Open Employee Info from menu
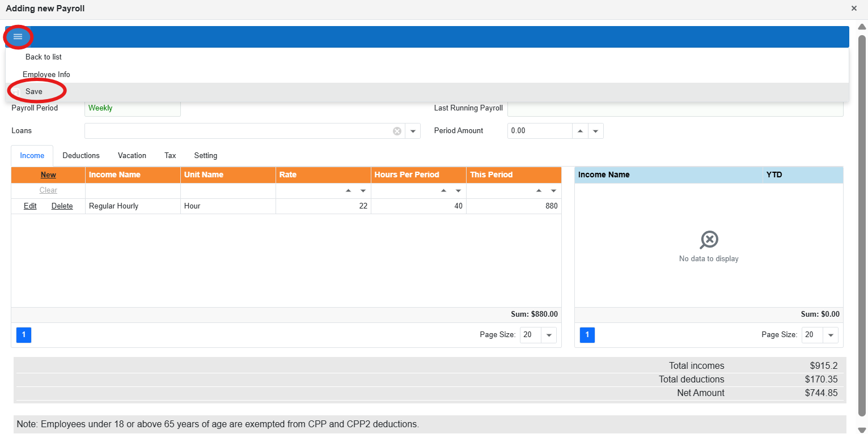Viewport: 868px width, 434px height. point(46,74)
